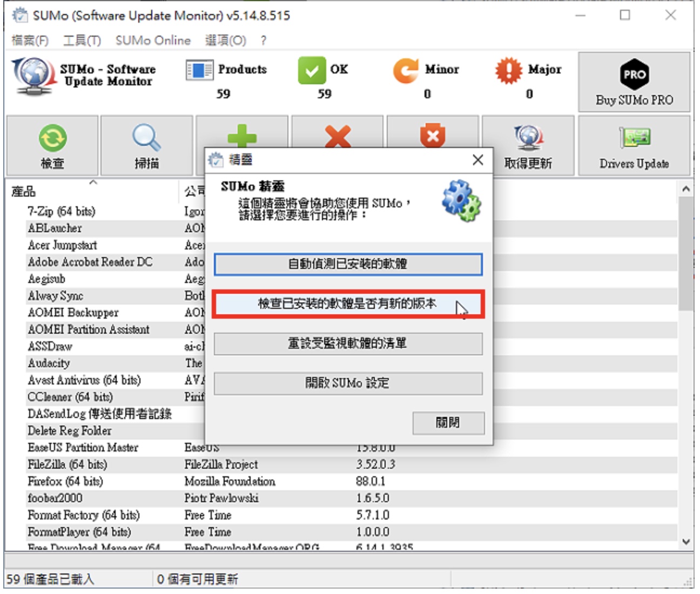
Task: Click 自動偵測已安裝的軟體 wizard button
Action: click(348, 264)
